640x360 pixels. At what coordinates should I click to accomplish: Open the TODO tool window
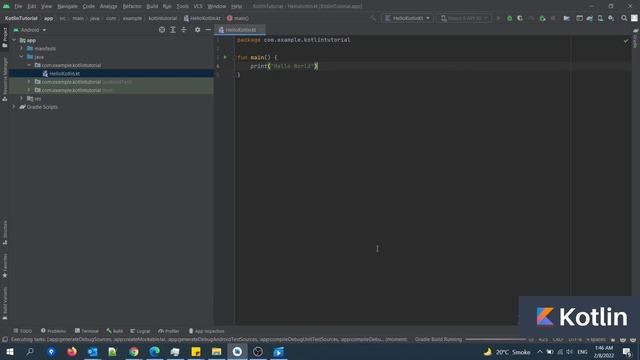(22, 331)
